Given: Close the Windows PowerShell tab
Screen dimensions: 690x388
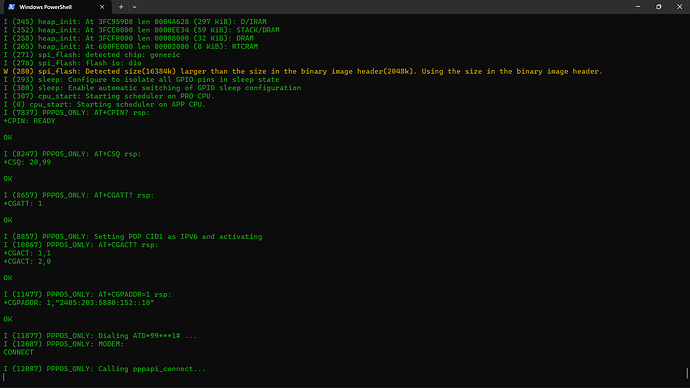Looking at the screenshot, I should click(102, 7).
